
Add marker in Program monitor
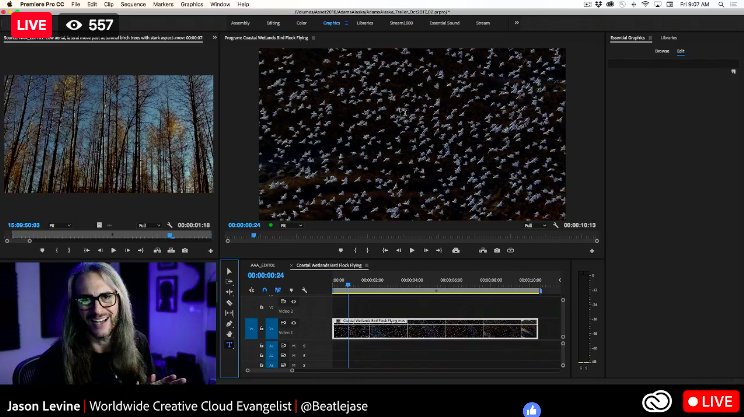point(341,250)
